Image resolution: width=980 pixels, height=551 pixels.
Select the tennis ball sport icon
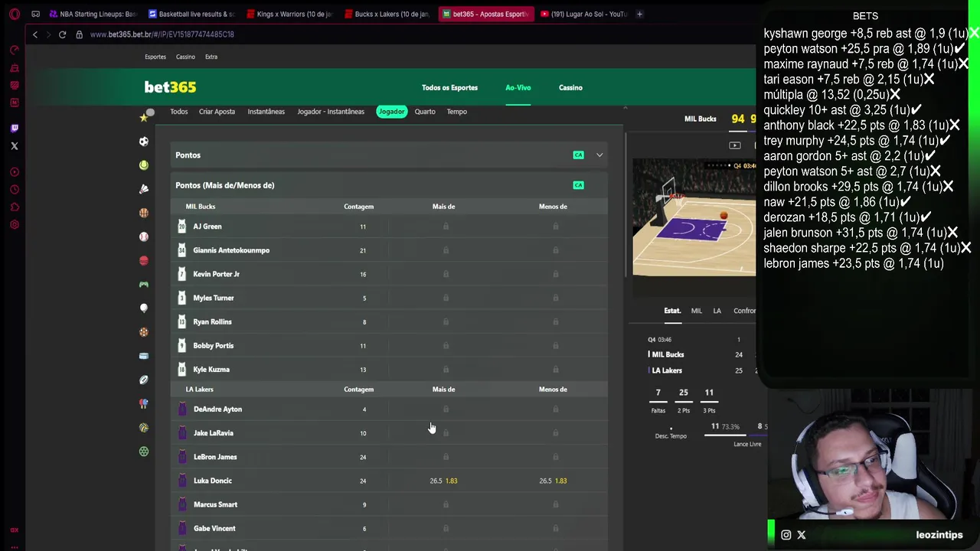pyautogui.click(x=143, y=165)
